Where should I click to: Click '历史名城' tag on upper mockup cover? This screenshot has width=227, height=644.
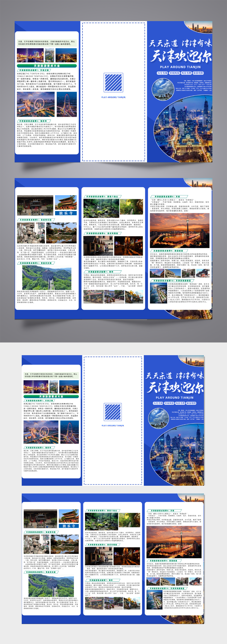click(162, 73)
